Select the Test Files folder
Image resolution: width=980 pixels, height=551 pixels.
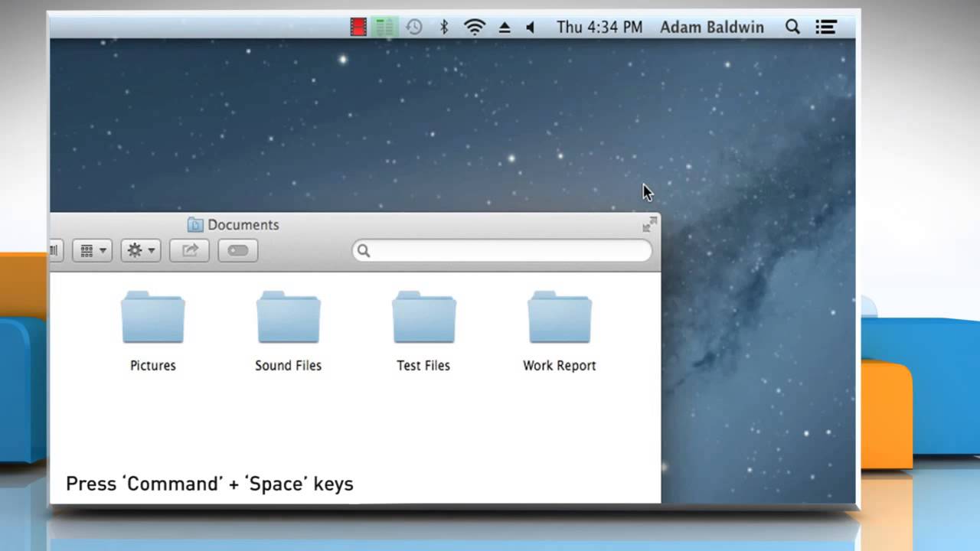424,317
